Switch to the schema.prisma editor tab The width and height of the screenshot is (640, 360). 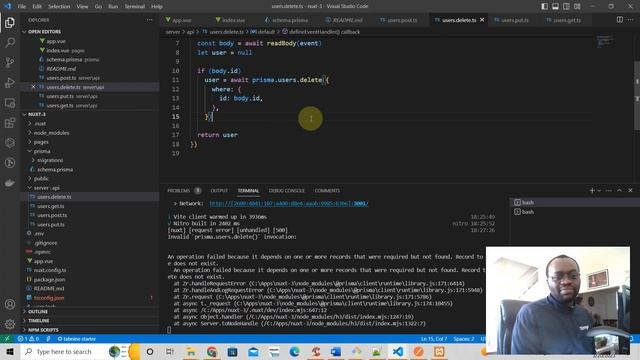coord(290,20)
